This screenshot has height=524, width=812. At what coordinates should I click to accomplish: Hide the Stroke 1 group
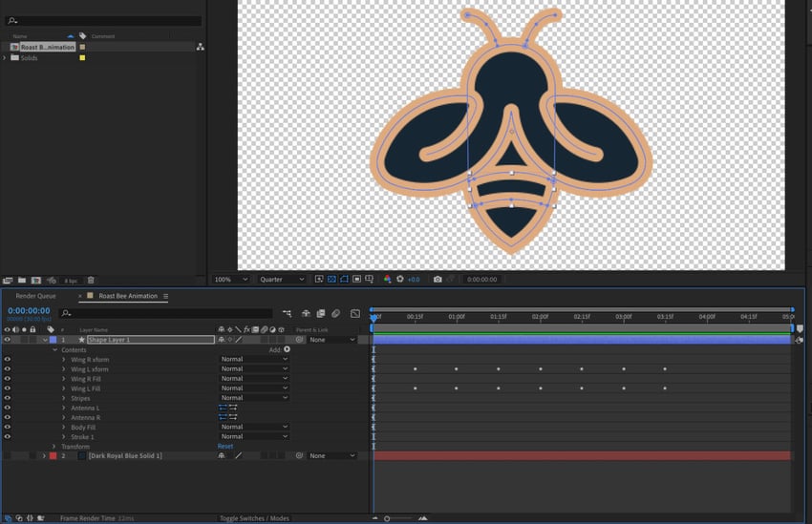(x=8, y=437)
